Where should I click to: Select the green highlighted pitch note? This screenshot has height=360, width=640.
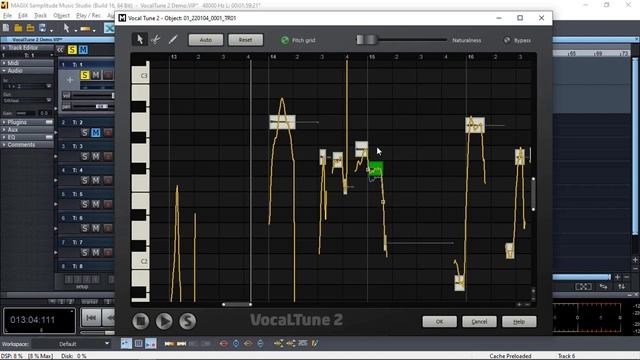376,169
